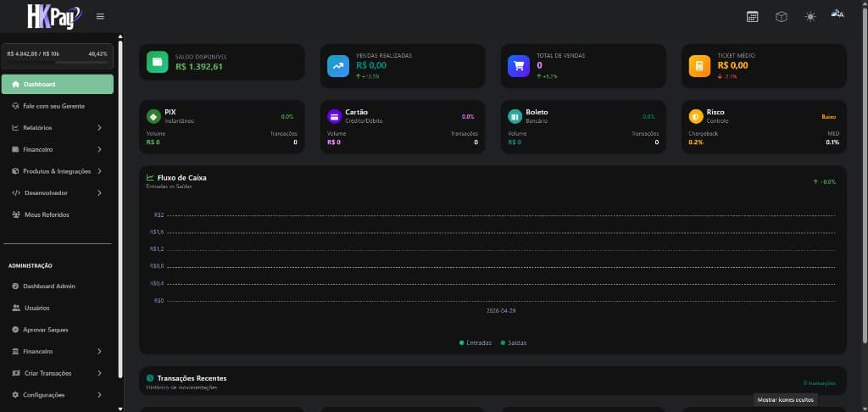Click the sidebar scrollbar up arrow

[120, 37]
